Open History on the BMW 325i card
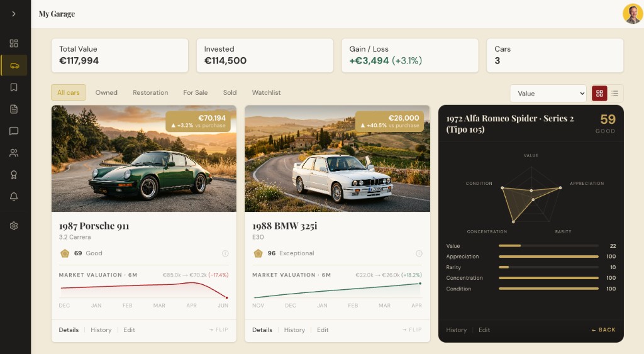Viewport: 644px width, 354px height. (x=294, y=329)
